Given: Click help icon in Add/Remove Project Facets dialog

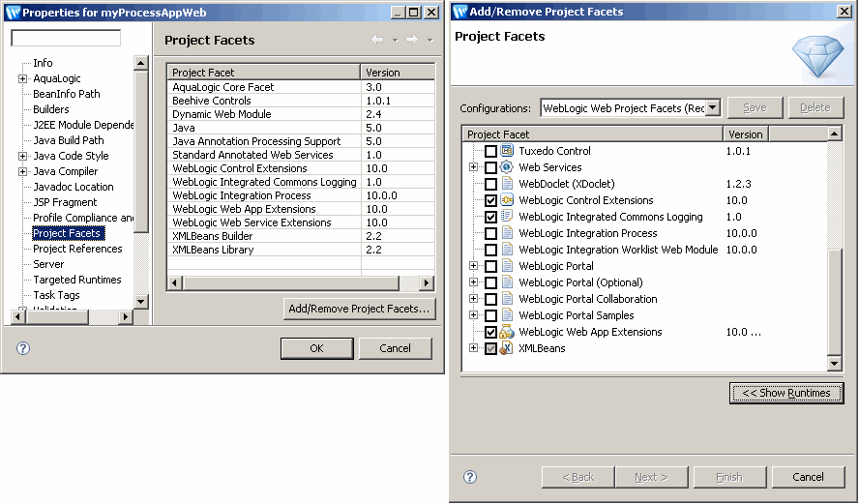Looking at the screenshot, I should click(x=470, y=477).
